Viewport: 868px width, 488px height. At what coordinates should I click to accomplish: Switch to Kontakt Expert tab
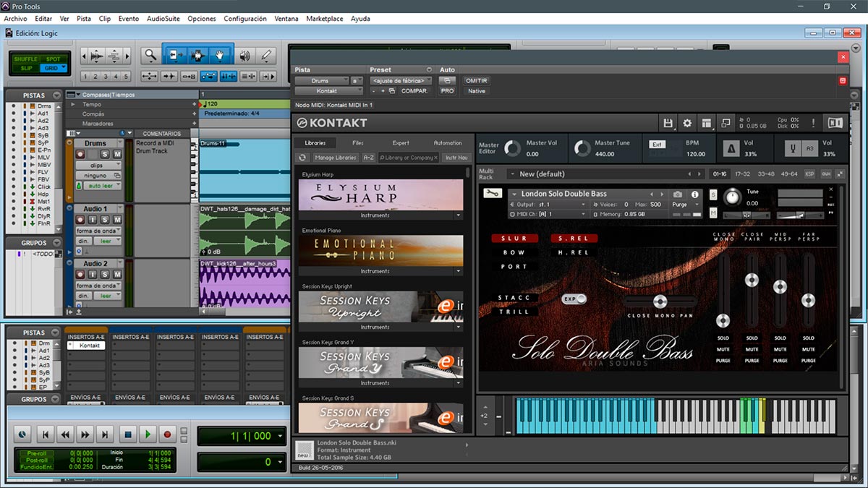click(x=401, y=142)
